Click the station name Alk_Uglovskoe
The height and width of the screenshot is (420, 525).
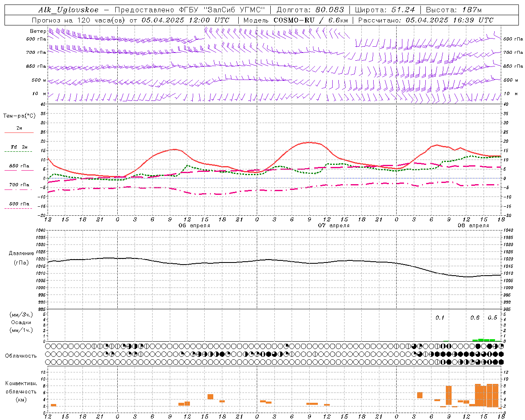(x=68, y=10)
